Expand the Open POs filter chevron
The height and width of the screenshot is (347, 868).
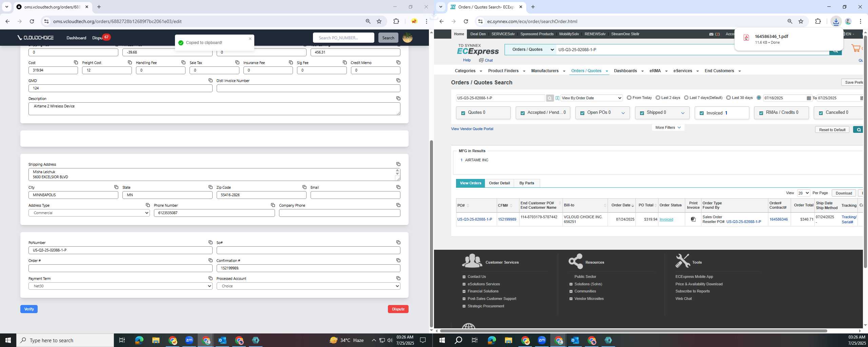[x=623, y=113]
